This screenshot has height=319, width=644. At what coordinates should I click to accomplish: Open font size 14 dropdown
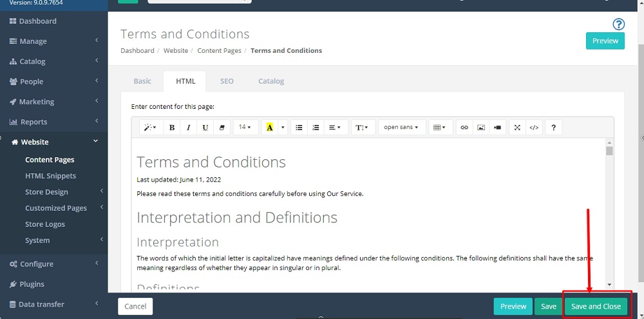point(245,128)
